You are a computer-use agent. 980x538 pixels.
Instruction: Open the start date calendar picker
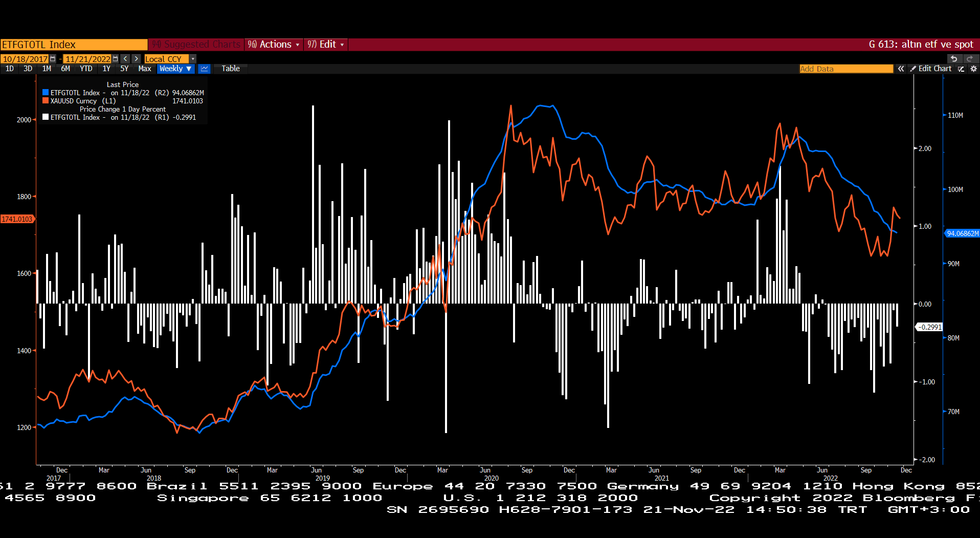(53, 59)
